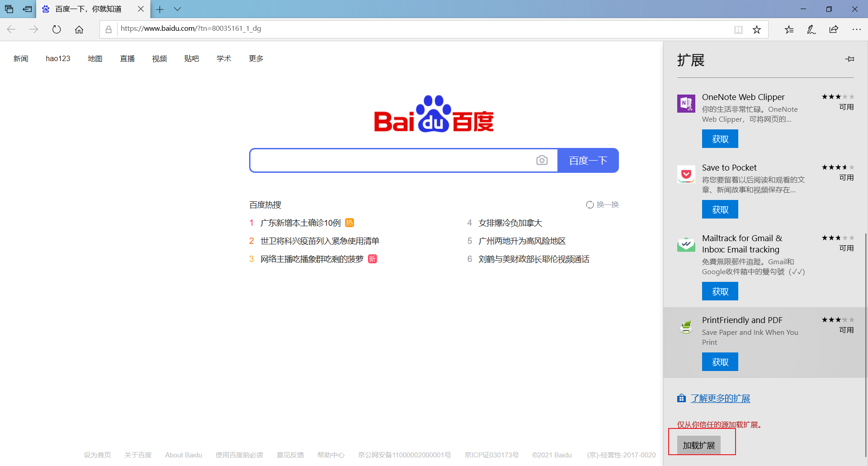Open the 学术 navigation link
The image size is (868, 466).
click(224, 59)
